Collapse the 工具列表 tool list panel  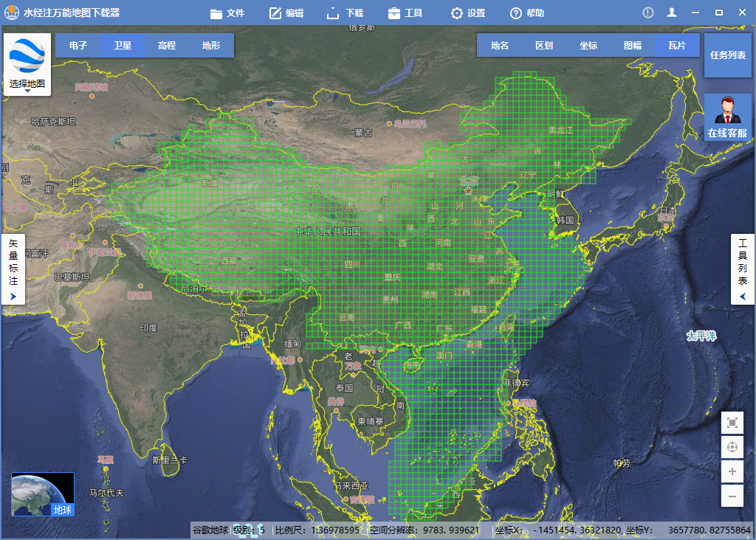743,269
